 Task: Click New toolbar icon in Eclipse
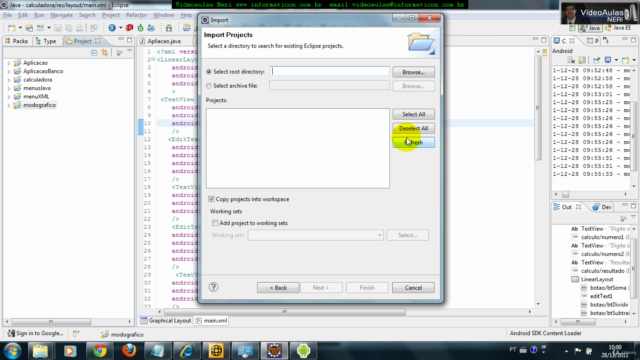[11, 28]
